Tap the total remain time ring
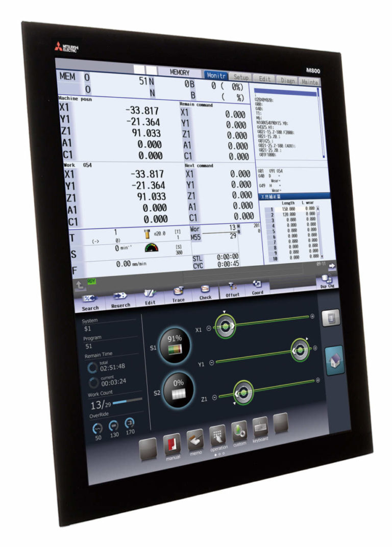The image size is (392, 547). 92,367
